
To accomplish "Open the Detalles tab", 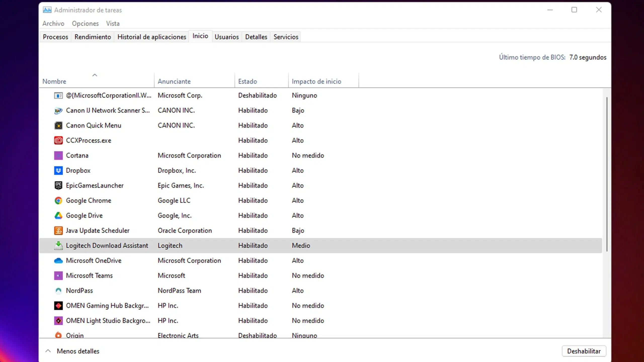I will 256,37.
